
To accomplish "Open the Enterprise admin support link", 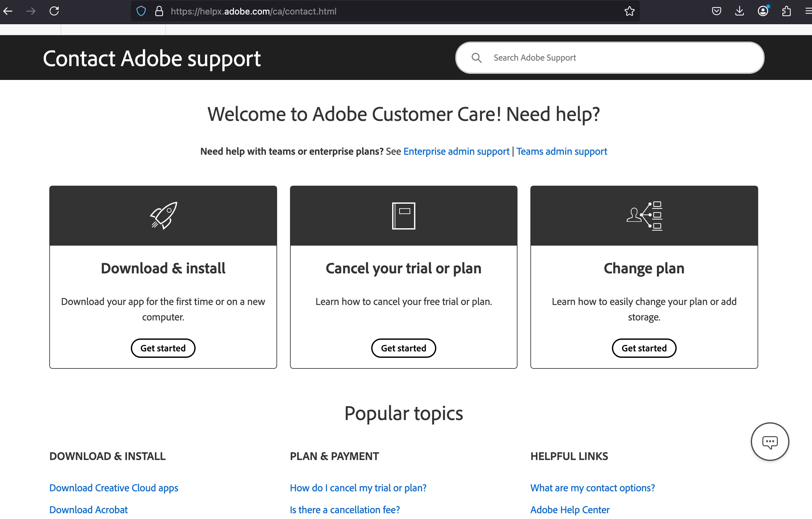I will point(456,151).
